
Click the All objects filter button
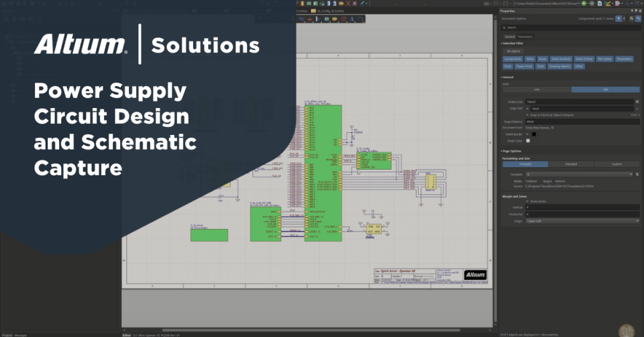click(x=513, y=51)
